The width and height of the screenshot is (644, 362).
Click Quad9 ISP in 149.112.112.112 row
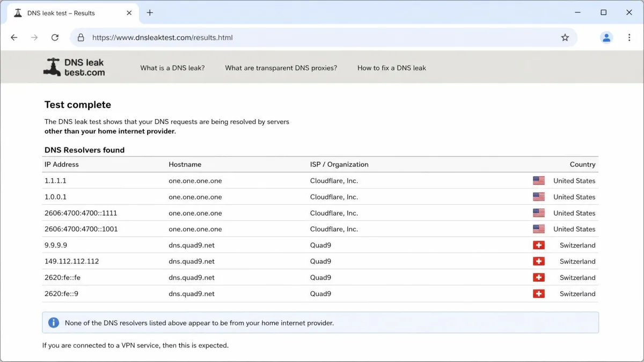pyautogui.click(x=320, y=261)
